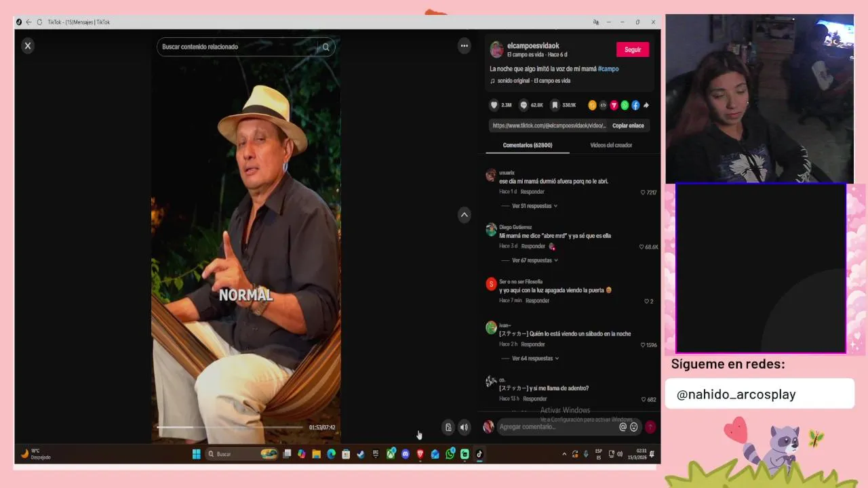Open more share options arrow
Image resolution: width=868 pixels, height=488 pixels.
[x=646, y=105]
